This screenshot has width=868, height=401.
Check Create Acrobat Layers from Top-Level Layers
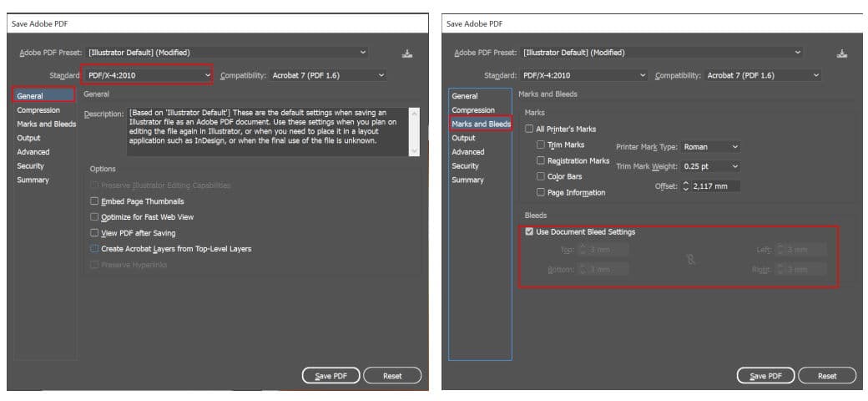click(94, 249)
